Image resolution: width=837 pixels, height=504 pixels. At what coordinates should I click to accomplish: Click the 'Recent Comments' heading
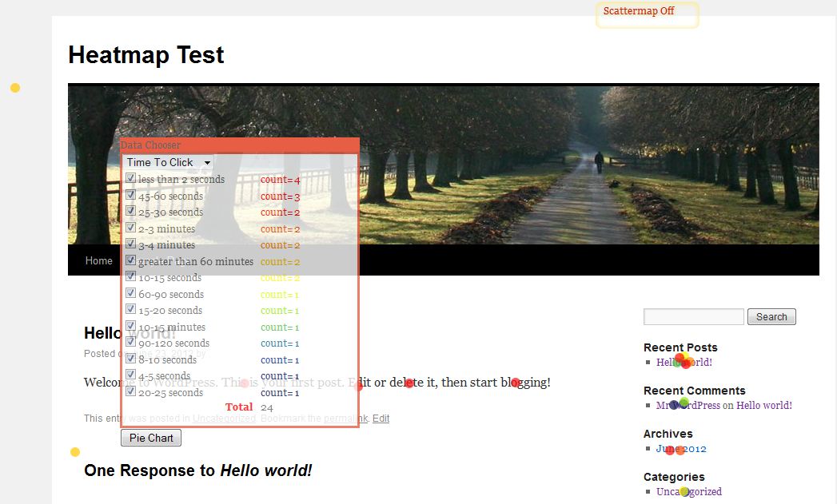(x=694, y=391)
